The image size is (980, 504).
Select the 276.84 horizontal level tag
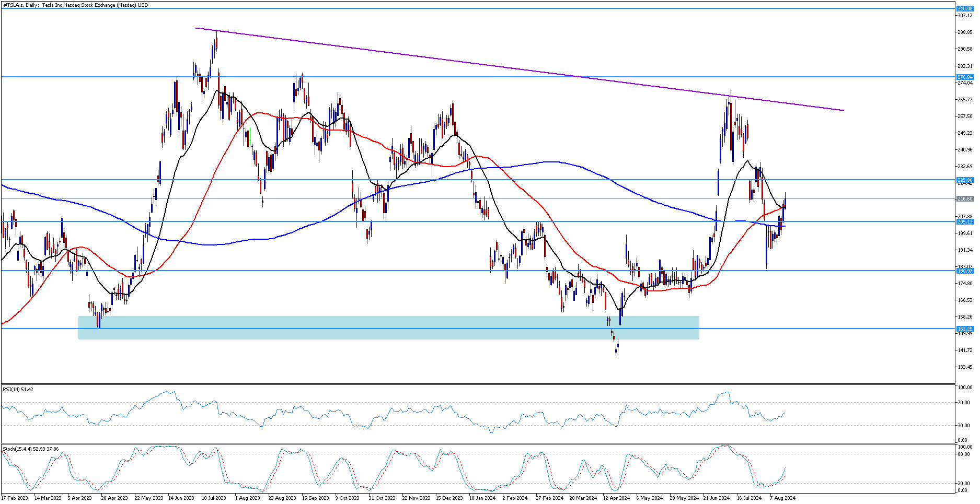(964, 77)
